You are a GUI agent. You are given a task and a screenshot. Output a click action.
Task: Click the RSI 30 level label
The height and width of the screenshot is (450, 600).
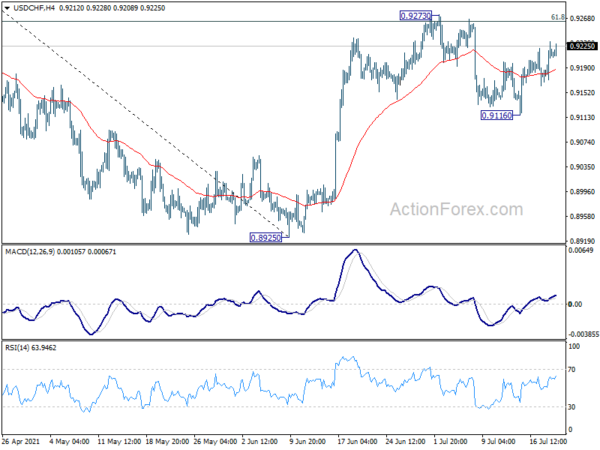pos(572,407)
